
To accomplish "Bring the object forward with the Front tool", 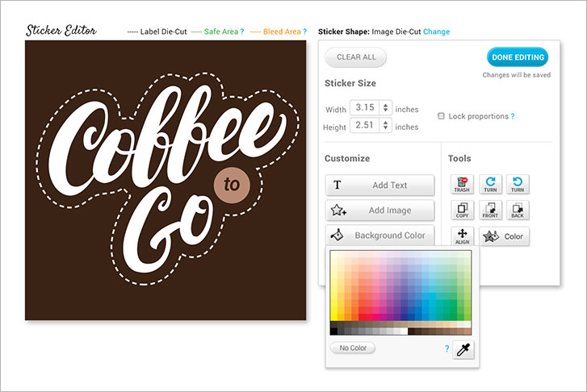I will point(490,210).
